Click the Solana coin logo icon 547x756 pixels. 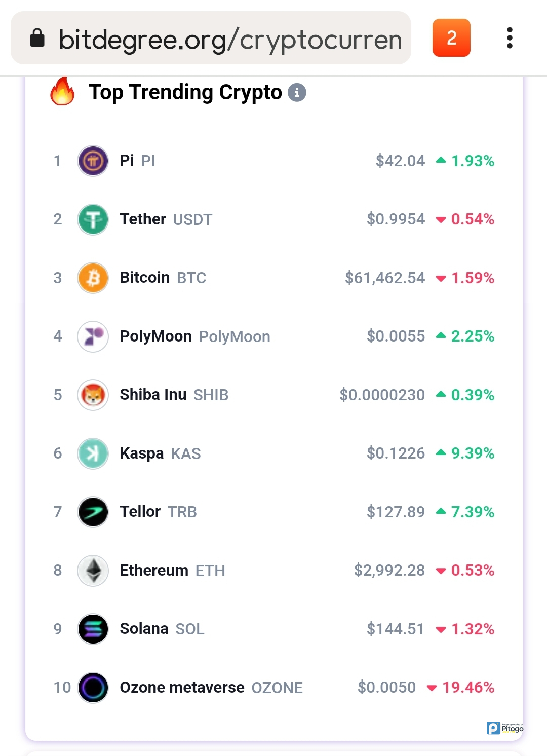[x=93, y=629]
